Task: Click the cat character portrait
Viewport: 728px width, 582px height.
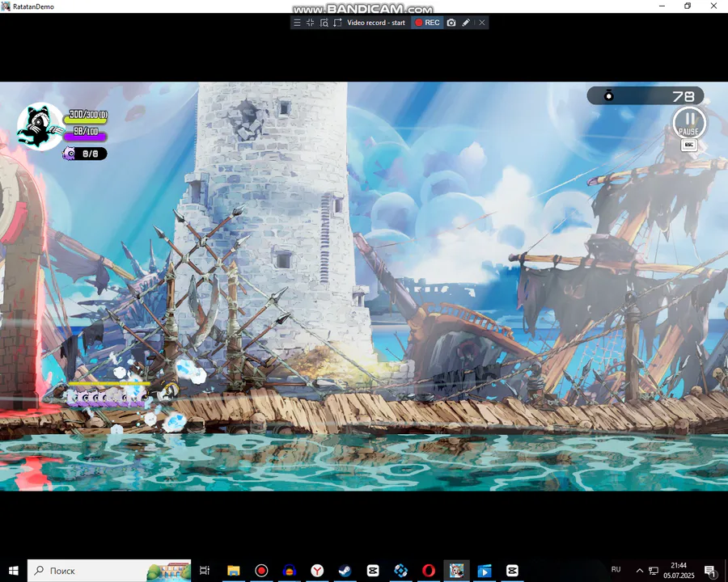Action: 40,126
